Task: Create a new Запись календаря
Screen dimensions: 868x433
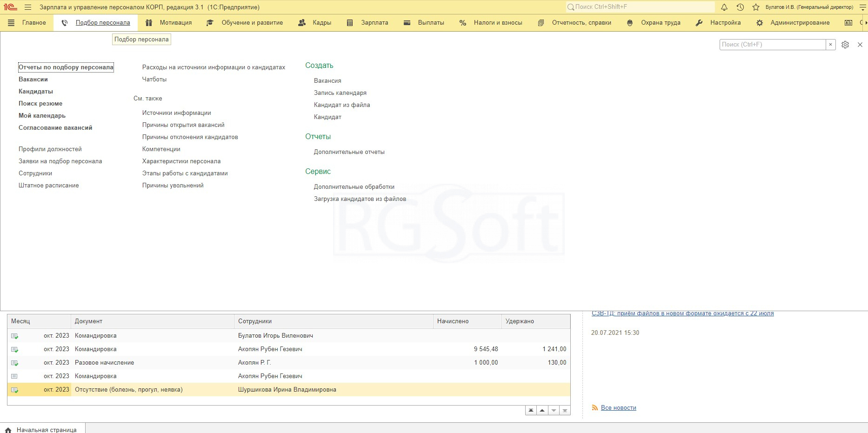Action: point(340,93)
